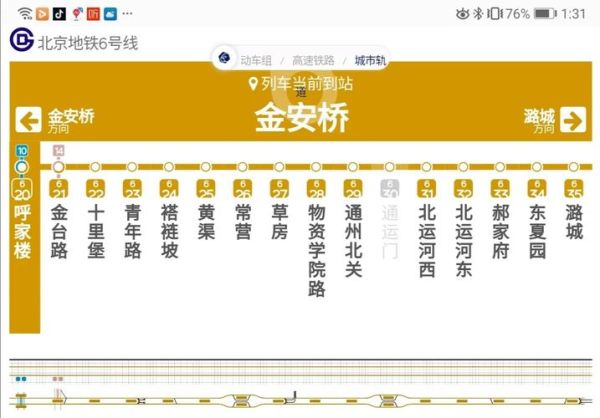This screenshot has width=600, height=418.
Task: Click the 通州北关 station name
Action: pyautogui.click(x=353, y=241)
